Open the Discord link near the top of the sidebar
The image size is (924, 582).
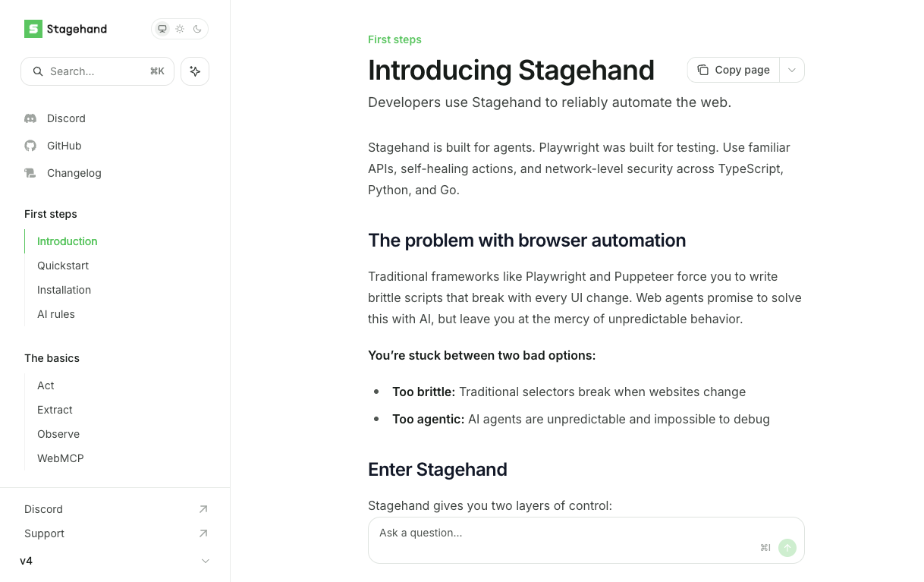[x=66, y=118]
